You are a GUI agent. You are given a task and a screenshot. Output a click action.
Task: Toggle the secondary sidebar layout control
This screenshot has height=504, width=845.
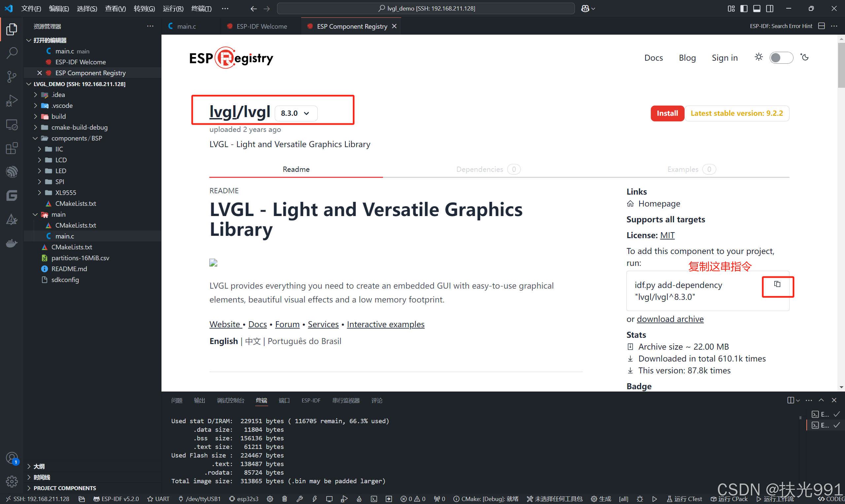[769, 9]
